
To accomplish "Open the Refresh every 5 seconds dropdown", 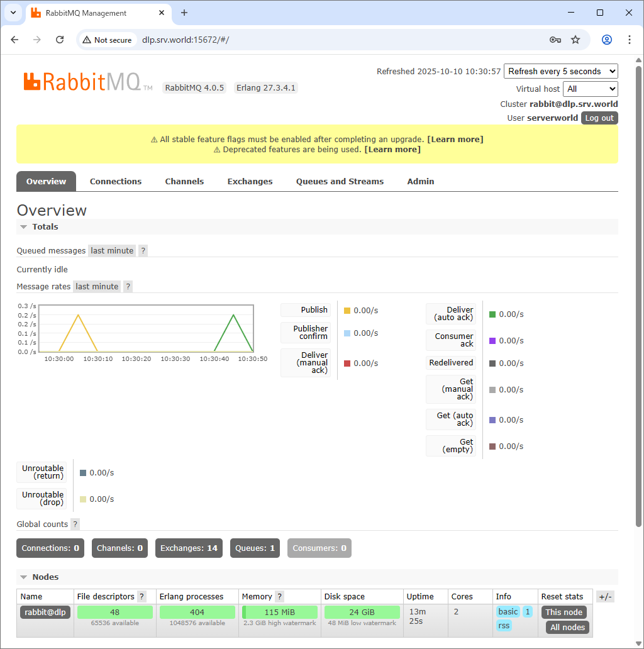I will click(x=560, y=71).
